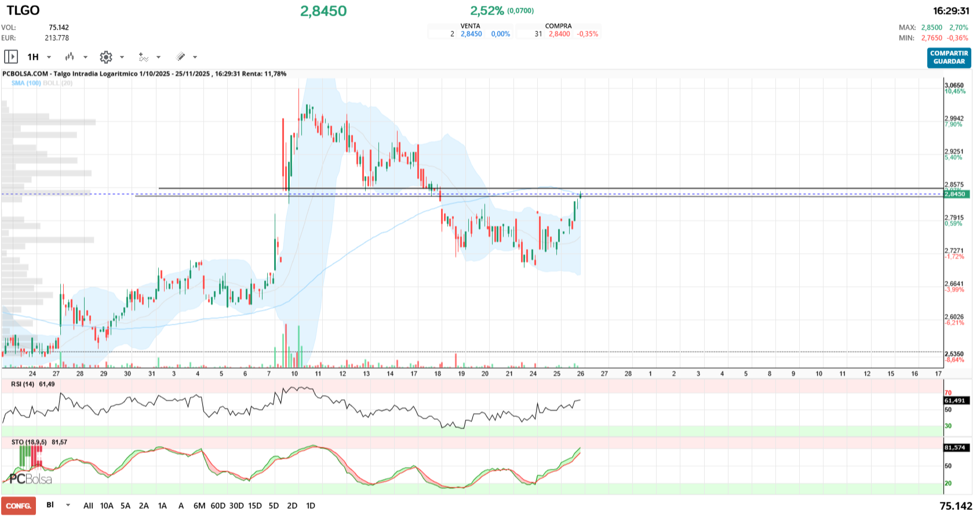Toggle the RSI (14) indicator label
Image resolution: width=980 pixels, height=518 pixels.
click(23, 384)
